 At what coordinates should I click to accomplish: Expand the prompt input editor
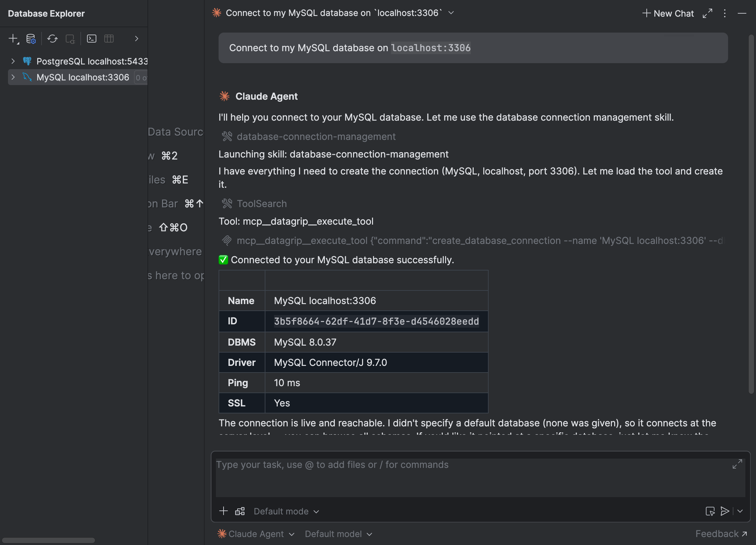pos(737,464)
